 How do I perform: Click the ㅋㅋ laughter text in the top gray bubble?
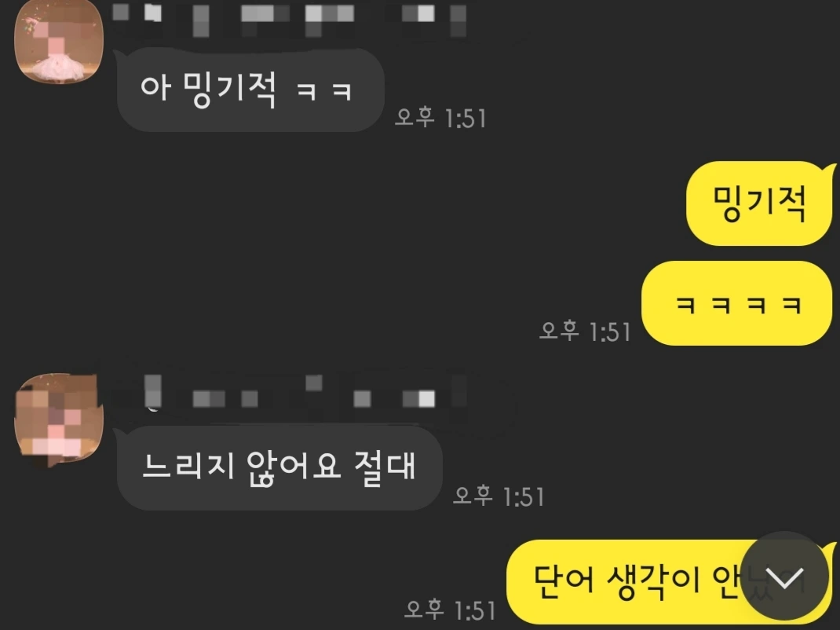click(x=324, y=92)
